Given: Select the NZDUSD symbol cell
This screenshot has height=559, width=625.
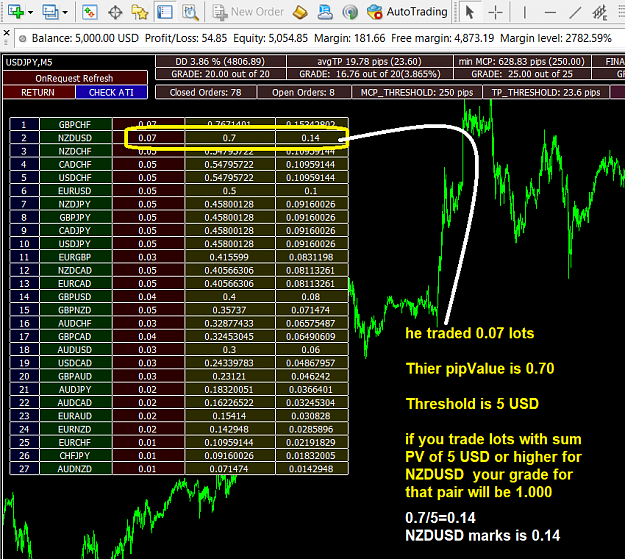Looking at the screenshot, I should (75, 138).
